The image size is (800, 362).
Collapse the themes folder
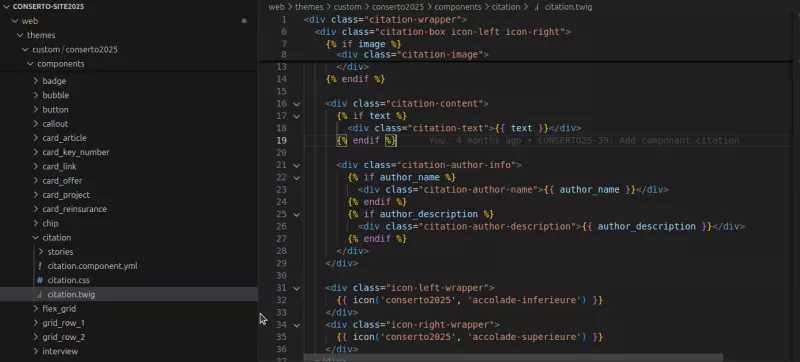[20, 35]
